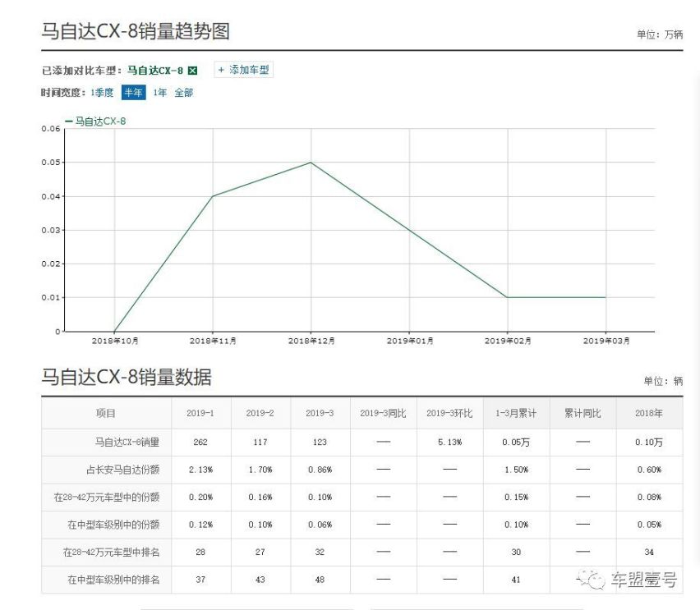Select the 1年 time range
This screenshot has width=700, height=610.
click(160, 93)
